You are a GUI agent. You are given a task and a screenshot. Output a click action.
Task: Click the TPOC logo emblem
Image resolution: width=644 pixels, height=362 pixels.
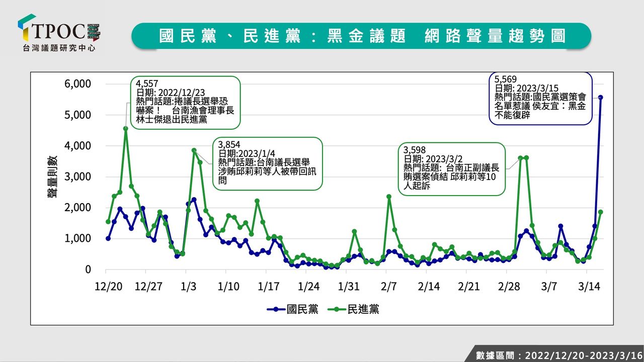coord(26,28)
